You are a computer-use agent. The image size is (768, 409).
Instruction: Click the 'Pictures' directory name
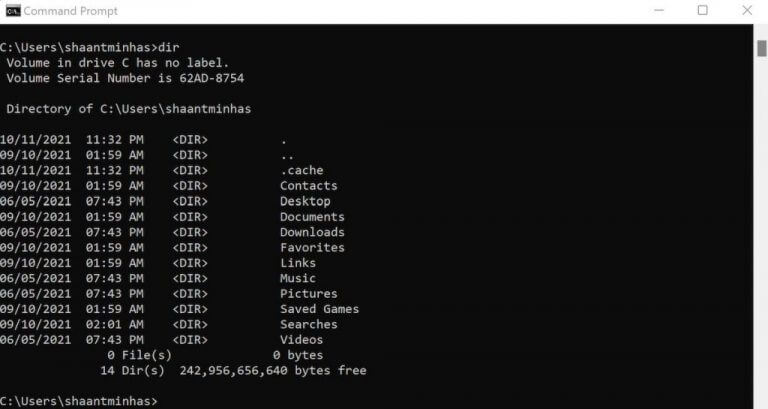click(309, 293)
